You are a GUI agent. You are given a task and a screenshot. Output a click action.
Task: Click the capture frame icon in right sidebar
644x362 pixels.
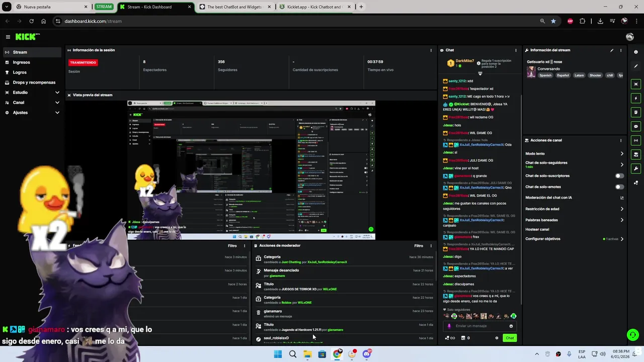coord(636,84)
